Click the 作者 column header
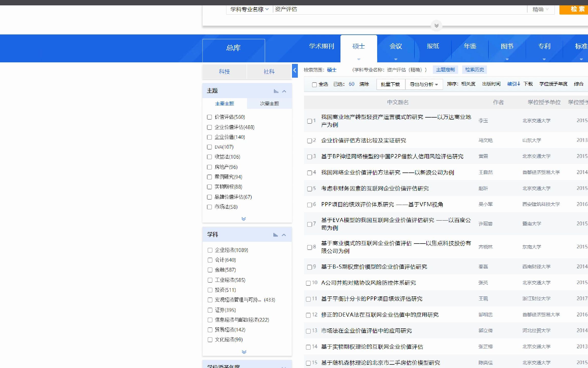The width and height of the screenshot is (588, 368). [x=498, y=102]
